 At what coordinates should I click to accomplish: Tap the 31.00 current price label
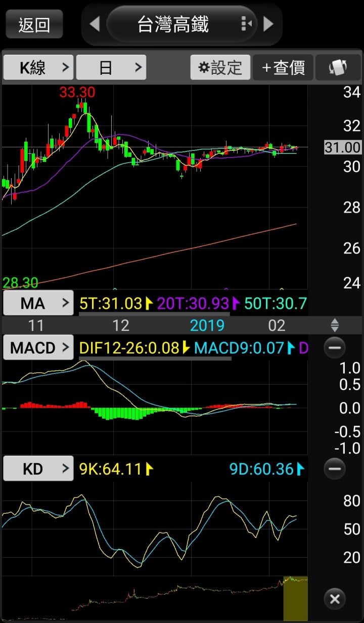pyautogui.click(x=342, y=148)
